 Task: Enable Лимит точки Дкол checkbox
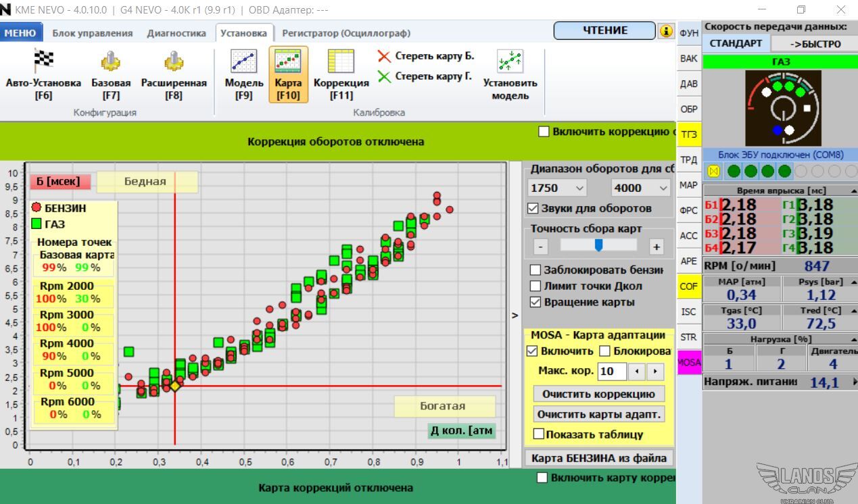(x=535, y=286)
